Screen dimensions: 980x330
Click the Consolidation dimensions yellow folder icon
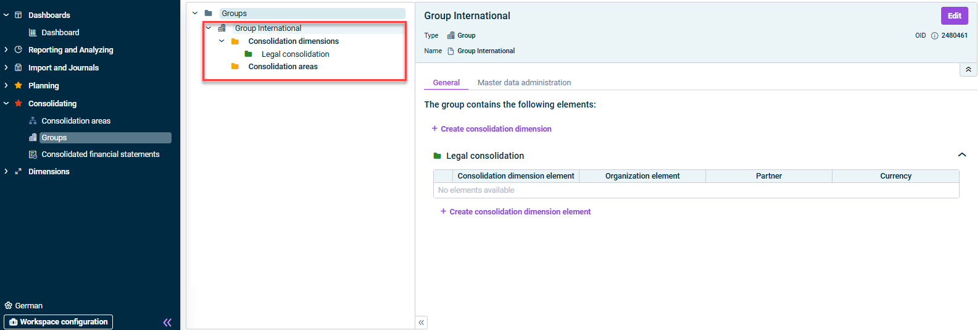coord(235,41)
